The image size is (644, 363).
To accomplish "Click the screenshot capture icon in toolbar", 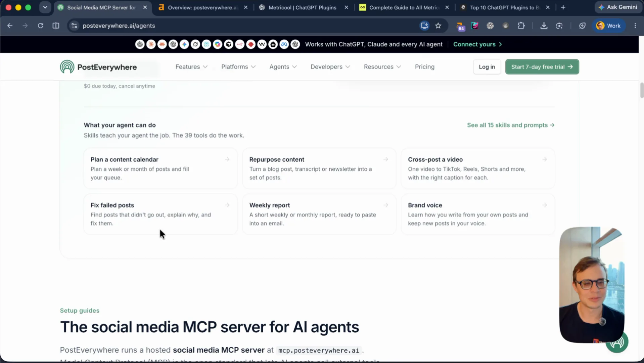I will pyautogui.click(x=559, y=26).
